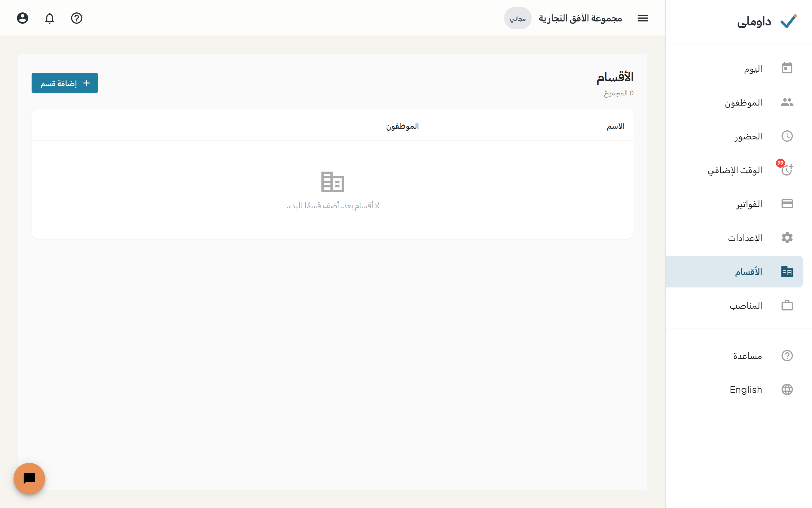Click the card icon beside الفواتير
The height and width of the screenshot is (508, 812).
tap(787, 203)
